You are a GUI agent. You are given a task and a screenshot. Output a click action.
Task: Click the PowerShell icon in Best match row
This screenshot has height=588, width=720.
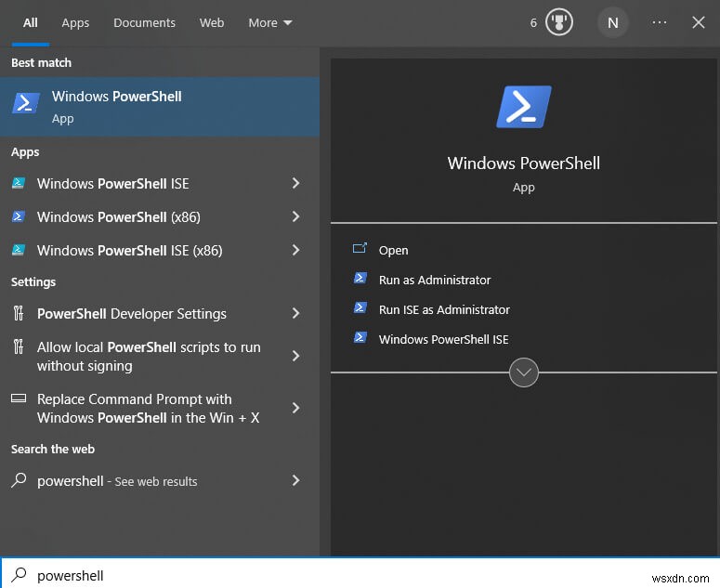pos(26,102)
